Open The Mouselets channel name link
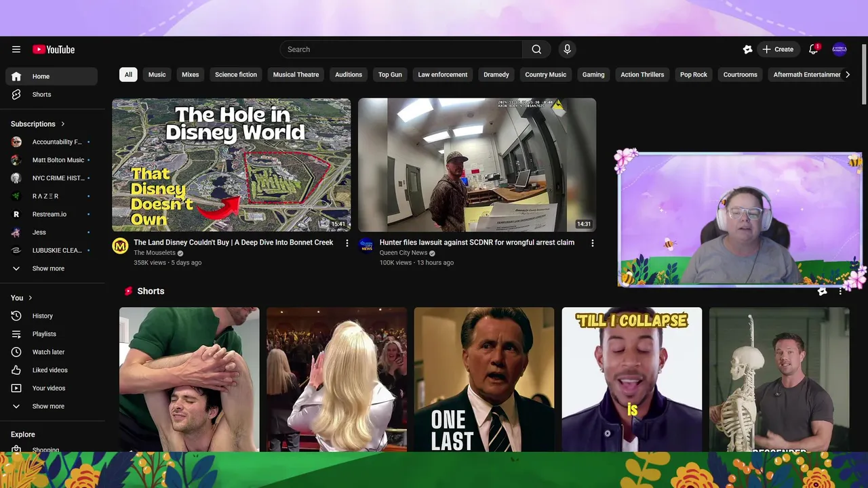The width and height of the screenshot is (868, 488). click(155, 253)
